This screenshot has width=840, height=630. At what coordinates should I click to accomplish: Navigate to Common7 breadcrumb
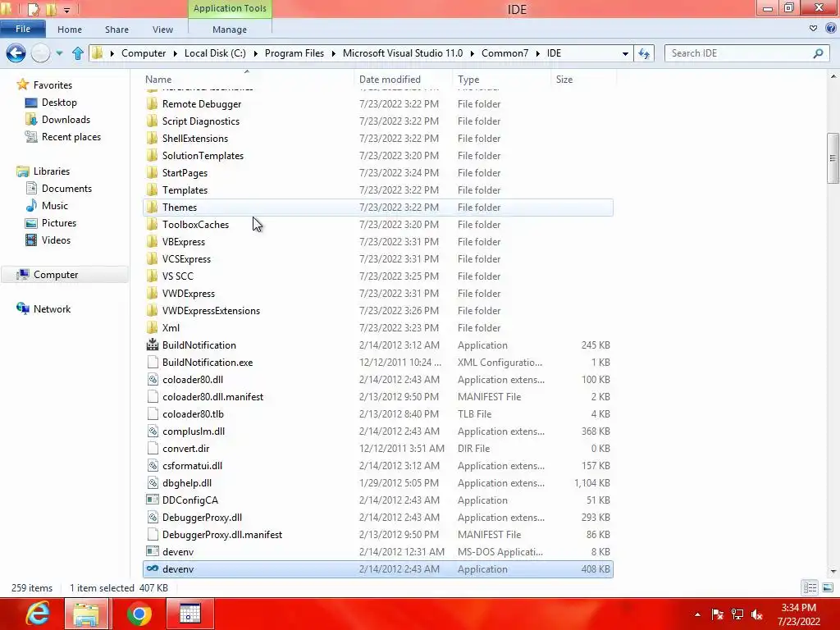coord(504,53)
